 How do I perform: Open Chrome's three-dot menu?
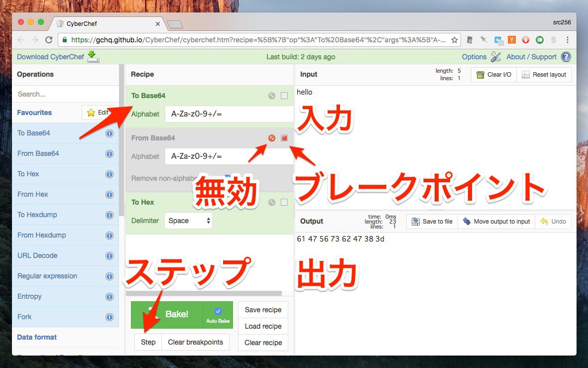tap(568, 40)
